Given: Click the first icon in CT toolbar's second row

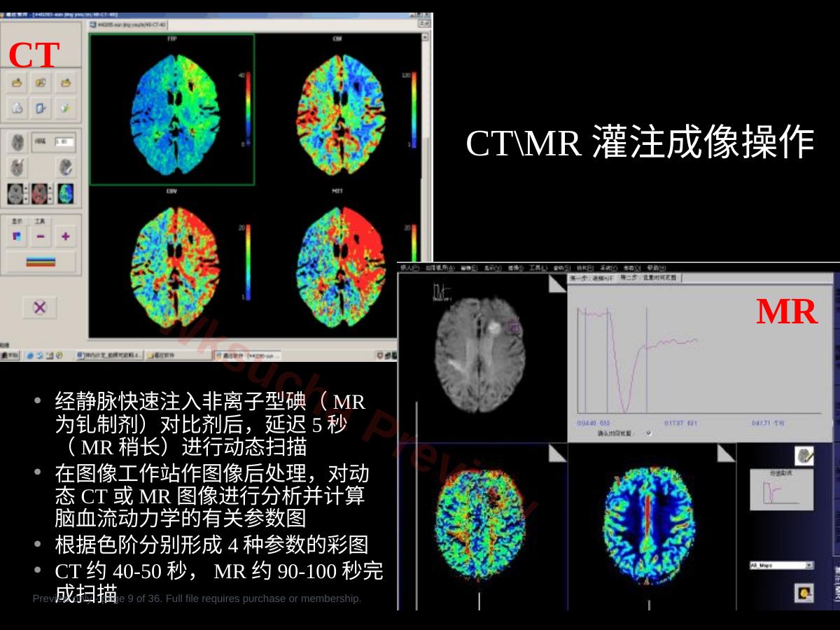Looking at the screenshot, I should coord(18,108).
